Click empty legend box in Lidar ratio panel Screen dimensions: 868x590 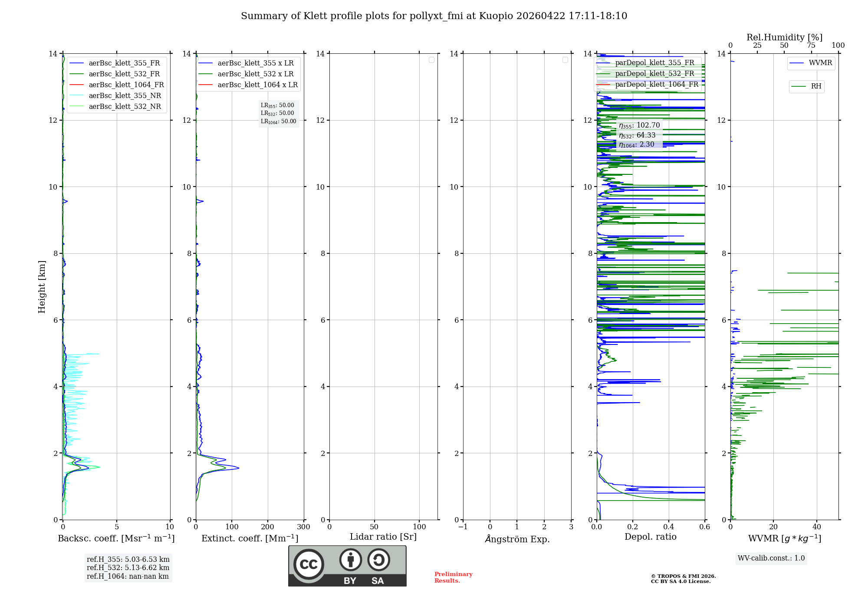[x=431, y=60]
